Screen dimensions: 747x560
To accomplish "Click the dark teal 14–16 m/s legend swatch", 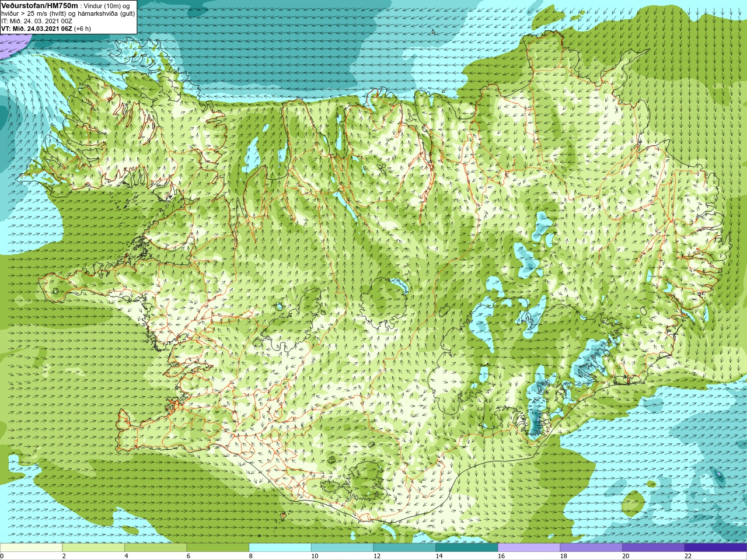I will click(x=467, y=548).
